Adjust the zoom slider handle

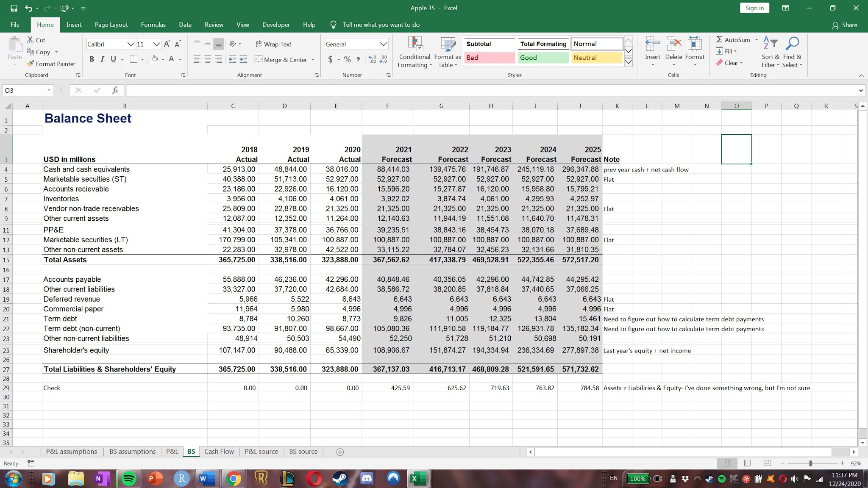[810, 463]
